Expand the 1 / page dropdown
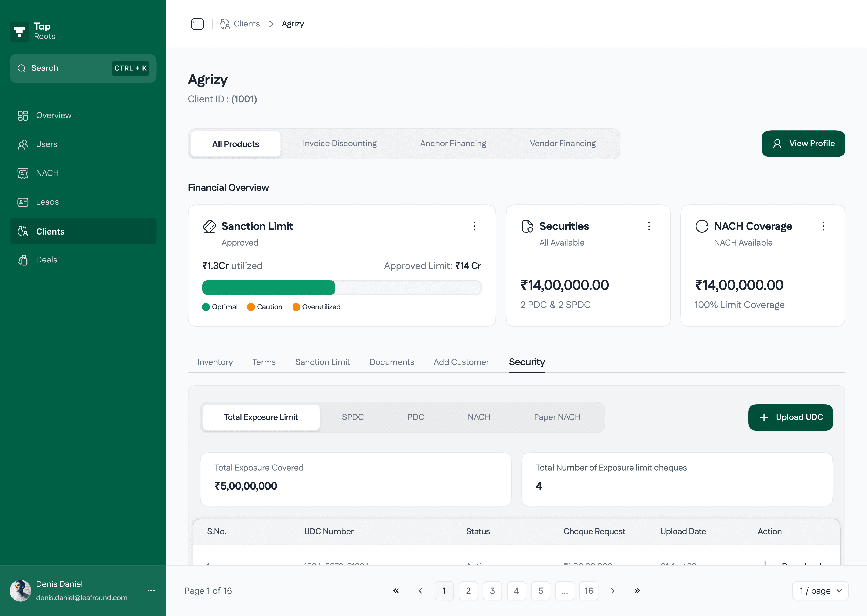Viewport: 867px width, 616px height. click(820, 591)
